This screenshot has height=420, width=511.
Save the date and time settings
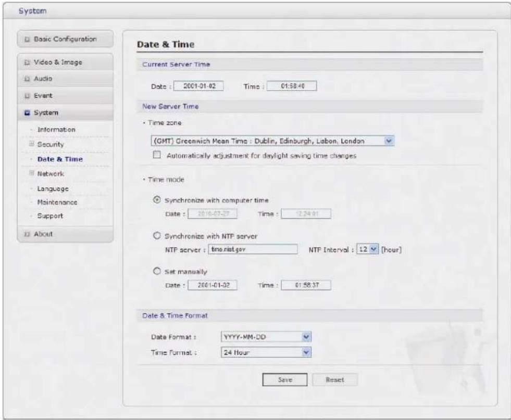[285, 379]
